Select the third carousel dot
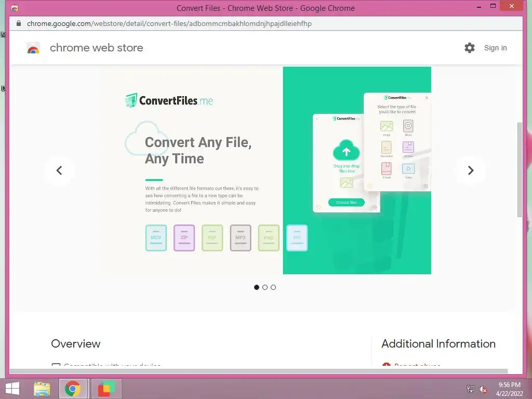Viewport: 532px width, 399px height. tap(273, 287)
